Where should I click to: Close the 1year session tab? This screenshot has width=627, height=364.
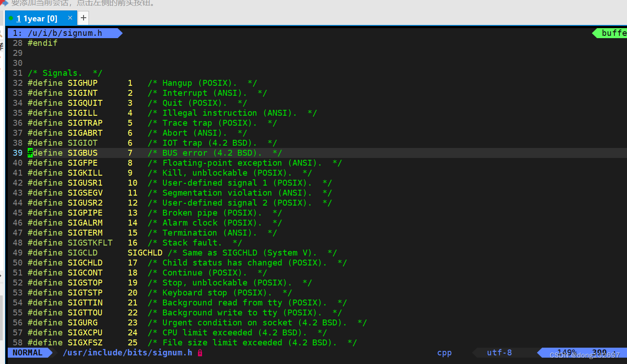(70, 18)
